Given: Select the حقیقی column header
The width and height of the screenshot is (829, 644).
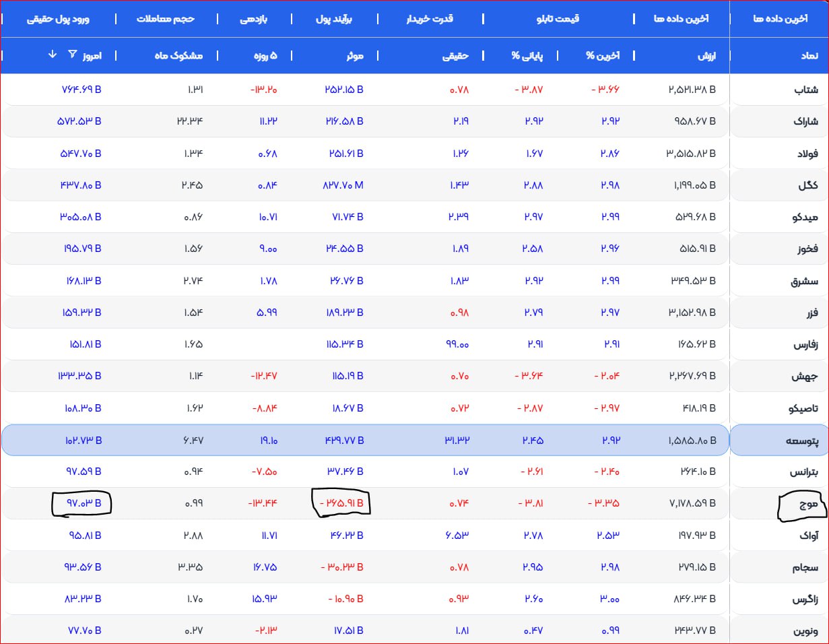Looking at the screenshot, I should pyautogui.click(x=455, y=56).
